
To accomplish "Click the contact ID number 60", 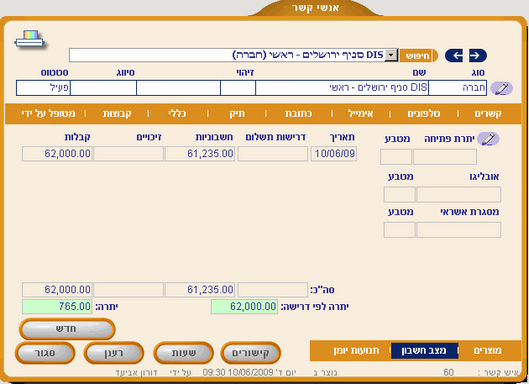I will 448,372.
